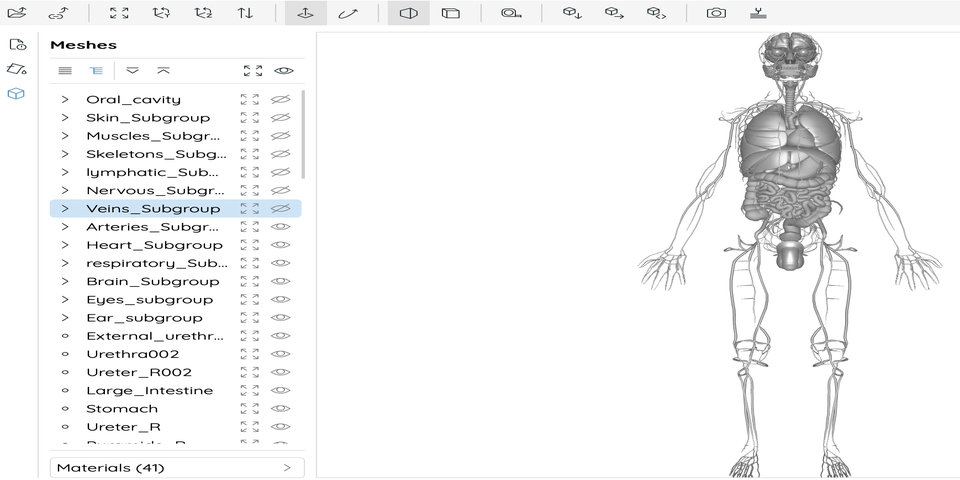The width and height of the screenshot is (960, 480).
Task: Expand the Muscles_Subgroup tree node
Action: coord(65,136)
